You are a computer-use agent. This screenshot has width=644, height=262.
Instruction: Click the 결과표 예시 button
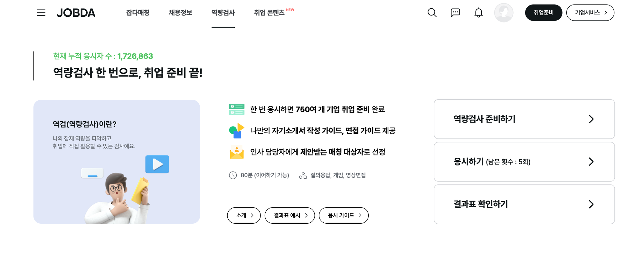(x=289, y=215)
